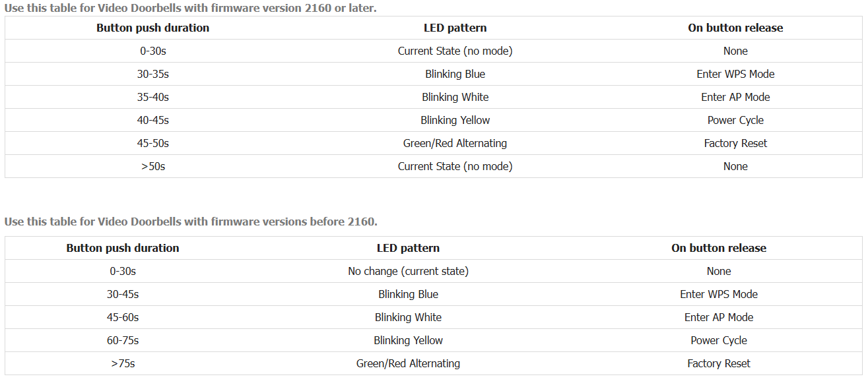The height and width of the screenshot is (389, 868).
Task: Click "Factory Reset" in the 45-50s row
Action: tap(735, 143)
